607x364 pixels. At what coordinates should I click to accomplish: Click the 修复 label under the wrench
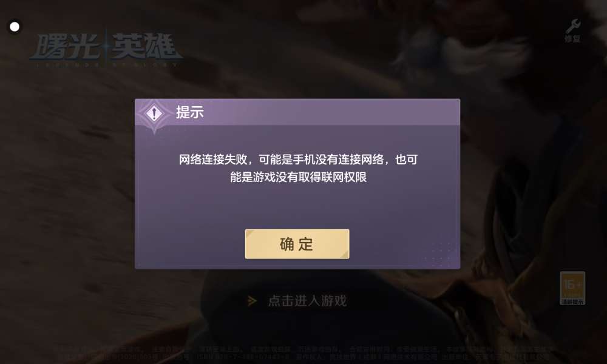(572, 39)
